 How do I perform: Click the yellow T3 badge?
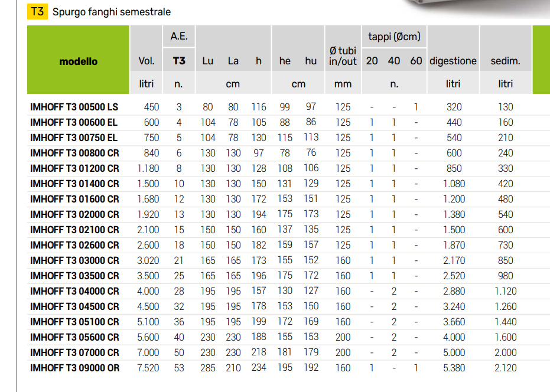coord(37,11)
